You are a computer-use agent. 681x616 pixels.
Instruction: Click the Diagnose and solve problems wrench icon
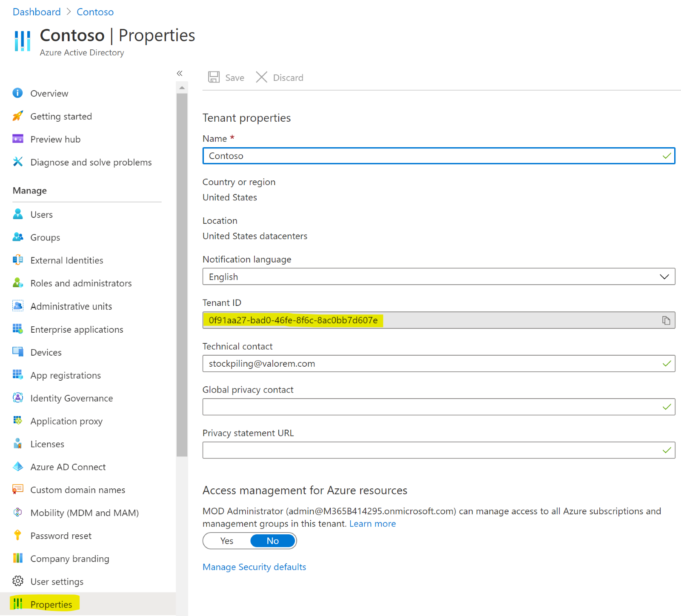(17, 162)
